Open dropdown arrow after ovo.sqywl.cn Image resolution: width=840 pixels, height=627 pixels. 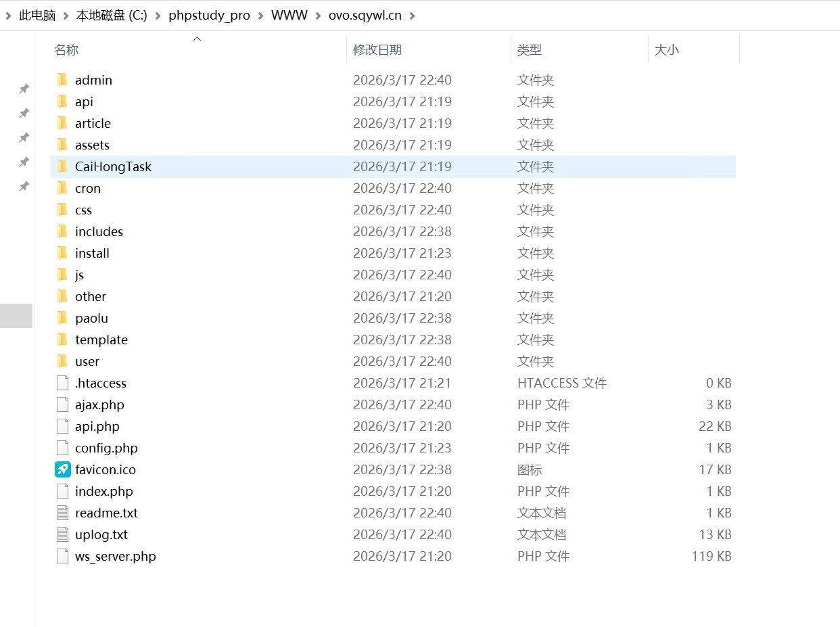click(x=413, y=16)
